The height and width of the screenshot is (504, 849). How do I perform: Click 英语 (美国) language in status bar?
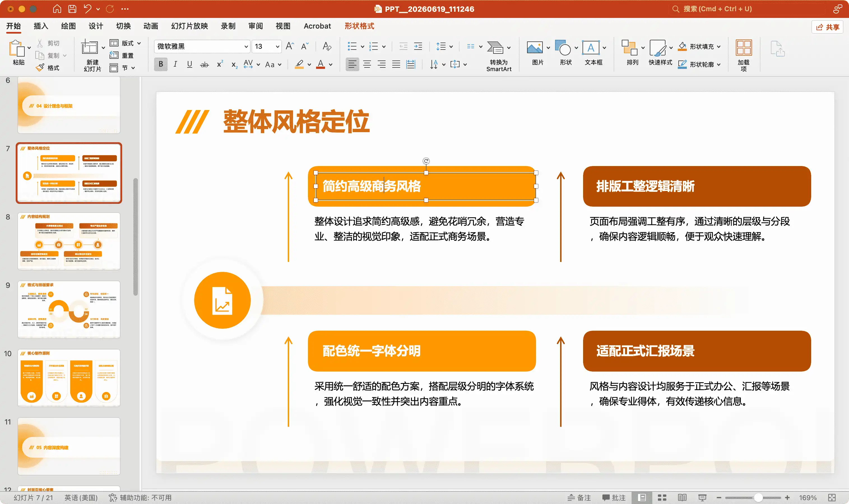(x=81, y=498)
